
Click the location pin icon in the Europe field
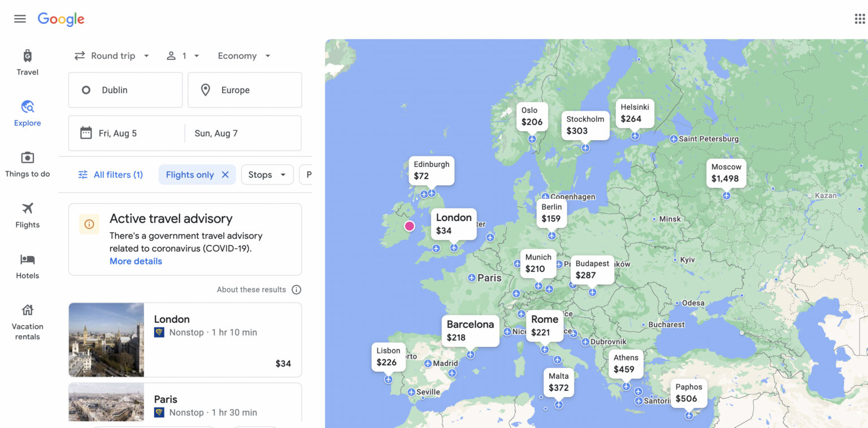[205, 89]
